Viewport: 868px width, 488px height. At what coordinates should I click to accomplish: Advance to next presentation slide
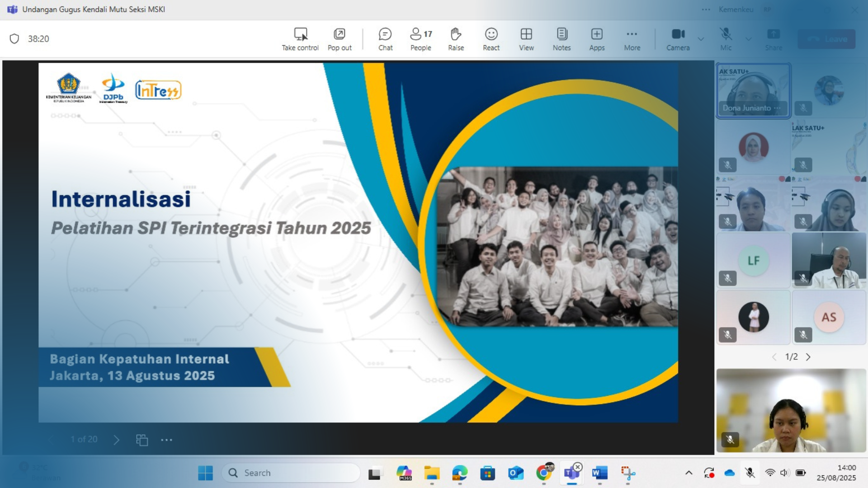pyautogui.click(x=117, y=440)
